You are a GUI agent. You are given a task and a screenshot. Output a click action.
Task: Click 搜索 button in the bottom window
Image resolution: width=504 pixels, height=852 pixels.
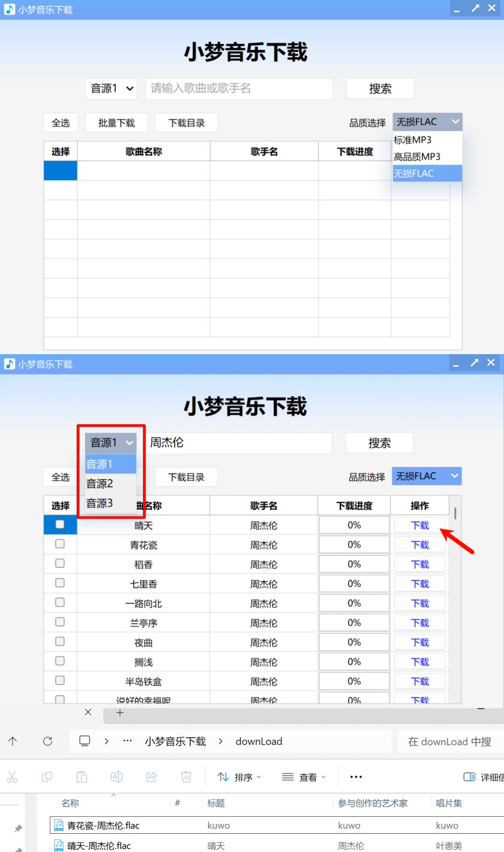pos(380,443)
